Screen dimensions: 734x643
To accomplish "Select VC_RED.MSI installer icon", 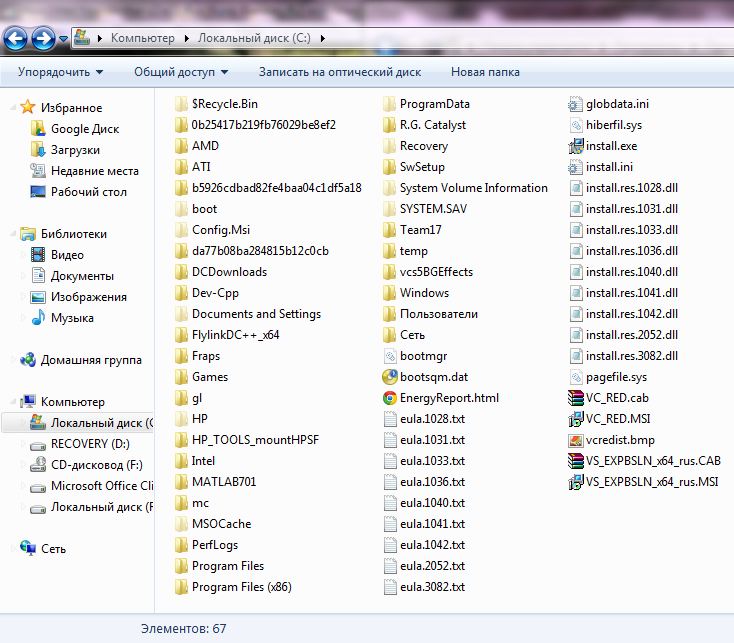I will coord(576,419).
